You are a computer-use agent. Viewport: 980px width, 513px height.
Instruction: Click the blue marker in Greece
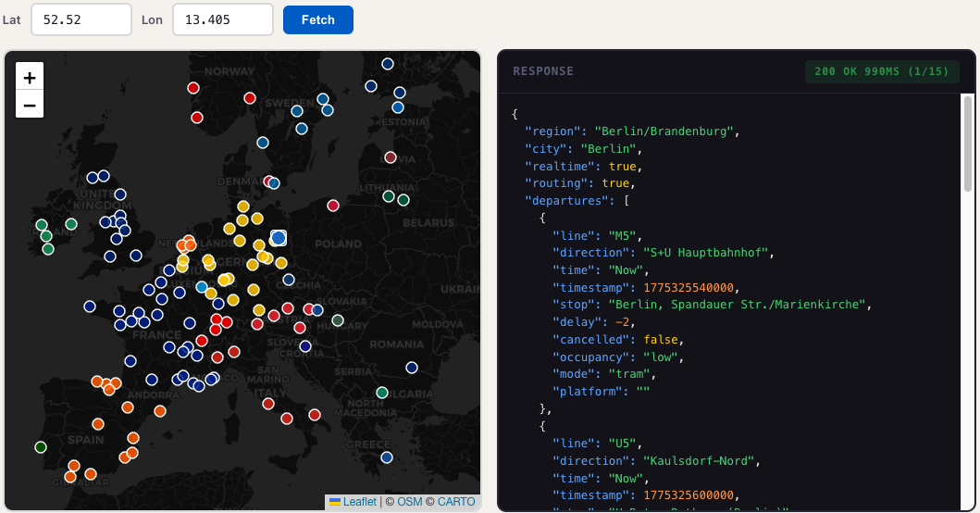387,457
